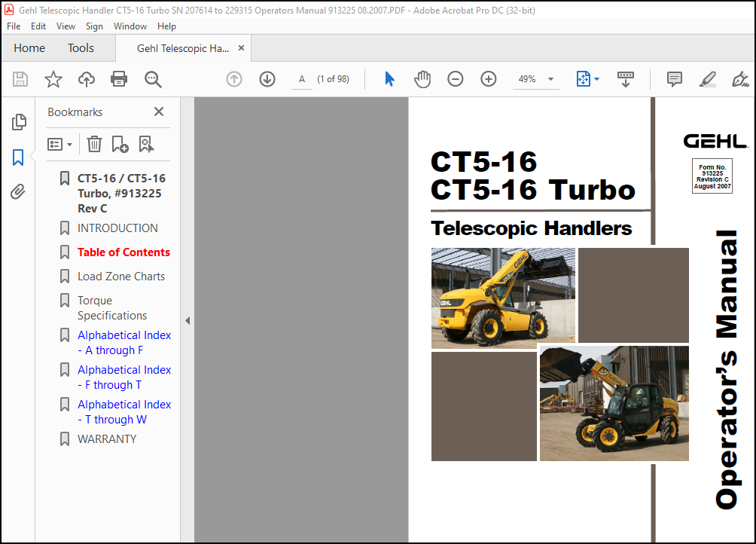Switch to the Tools tab
Image resolution: width=756 pixels, height=544 pixels.
pos(81,47)
